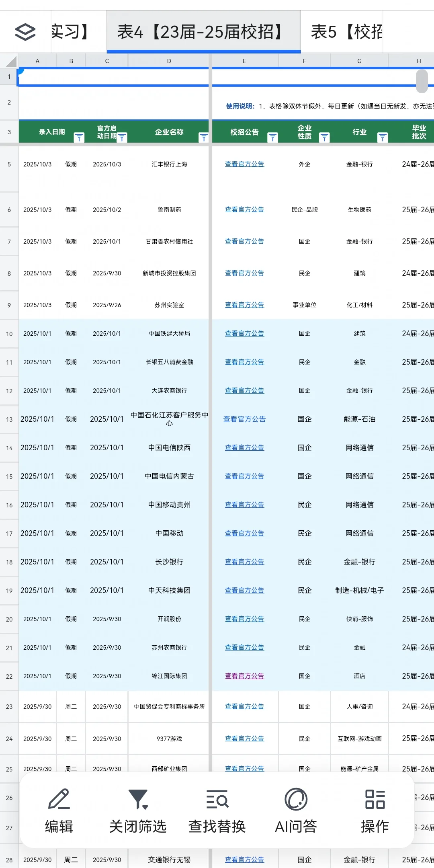Open 查找替换 search icon

pyautogui.click(x=217, y=799)
